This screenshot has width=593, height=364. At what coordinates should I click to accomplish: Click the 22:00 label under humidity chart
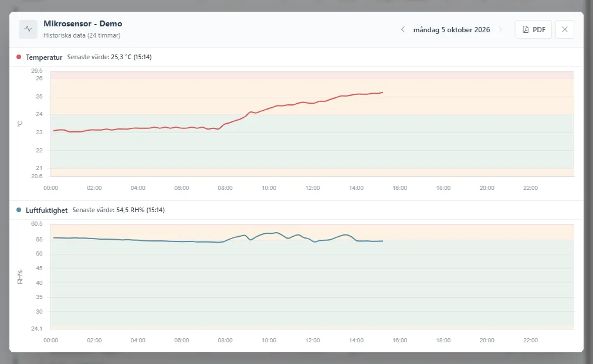530,340
